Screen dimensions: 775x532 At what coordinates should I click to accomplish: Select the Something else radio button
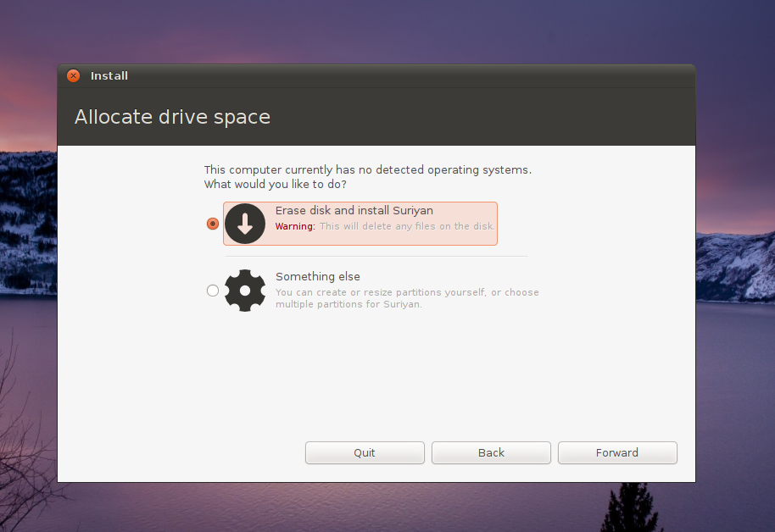(213, 291)
